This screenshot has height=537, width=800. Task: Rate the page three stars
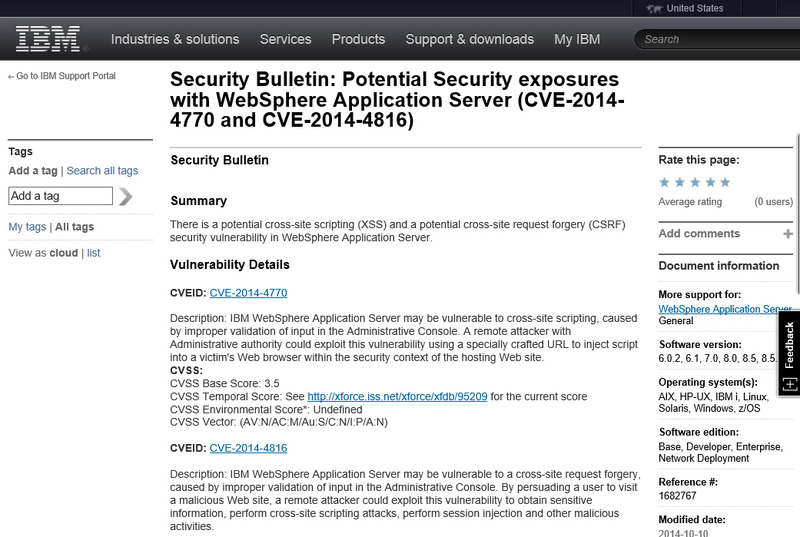pyautogui.click(x=695, y=182)
